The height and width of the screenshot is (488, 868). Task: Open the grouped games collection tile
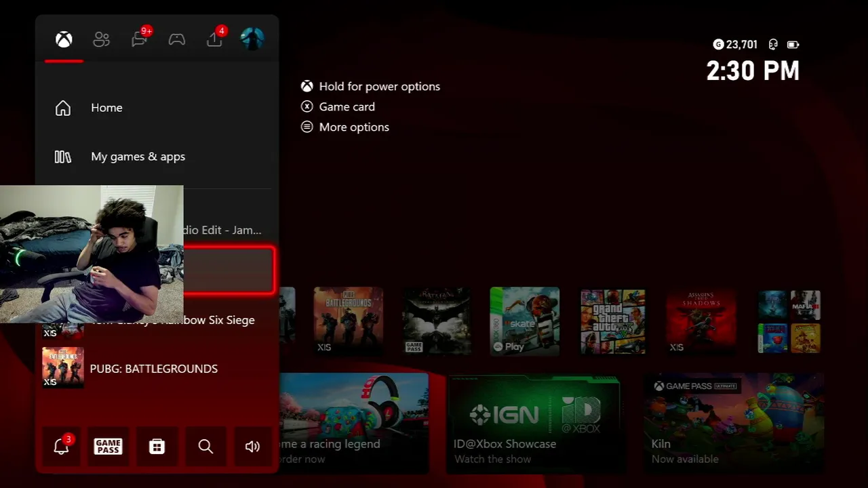click(789, 321)
